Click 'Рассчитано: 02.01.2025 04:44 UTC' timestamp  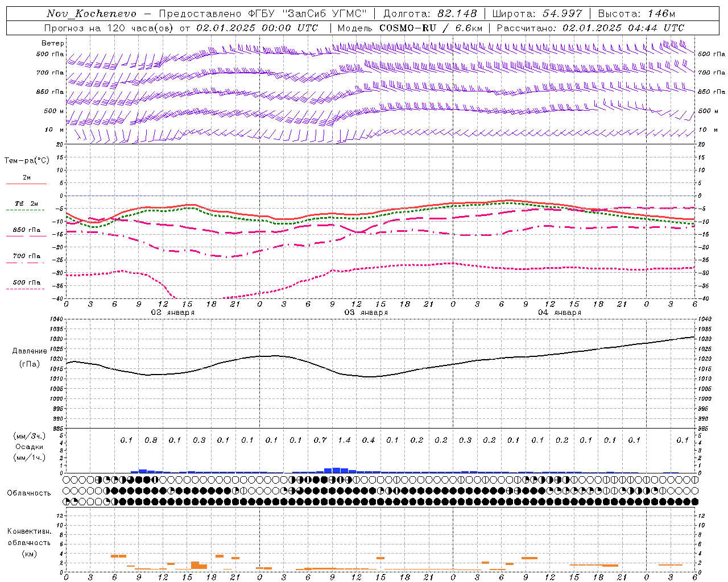[x=590, y=28]
